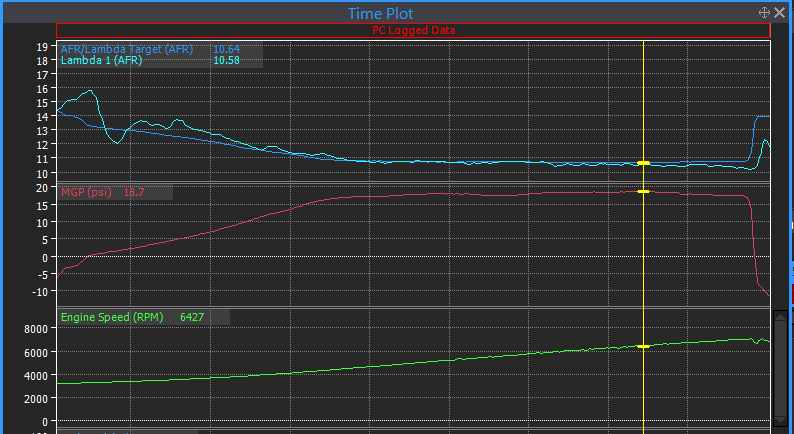The height and width of the screenshot is (434, 794).
Task: Click the Engine Speed (RPM) legend label
Action: pyautogui.click(x=112, y=318)
